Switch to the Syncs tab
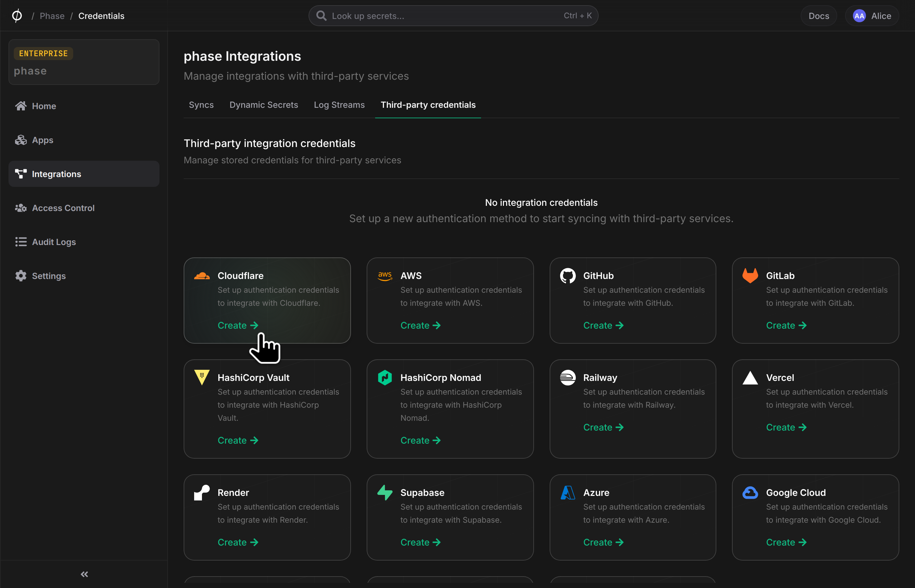The image size is (915, 588). click(x=201, y=105)
